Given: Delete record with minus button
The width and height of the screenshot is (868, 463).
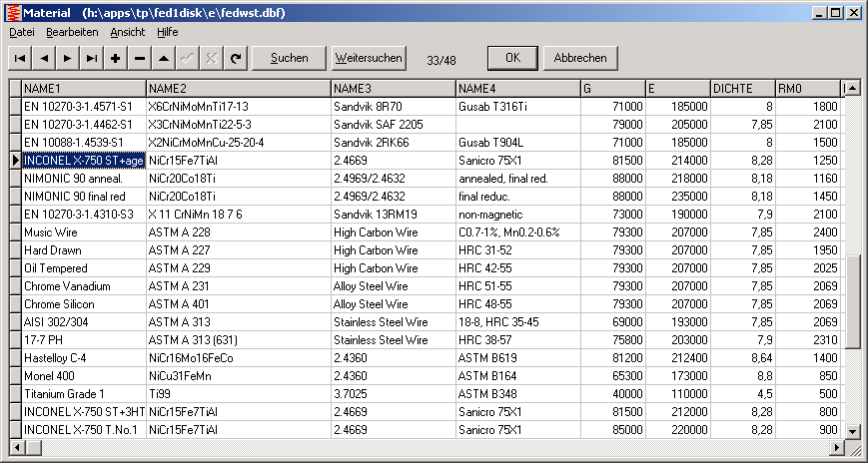Looking at the screenshot, I should tap(140, 58).
